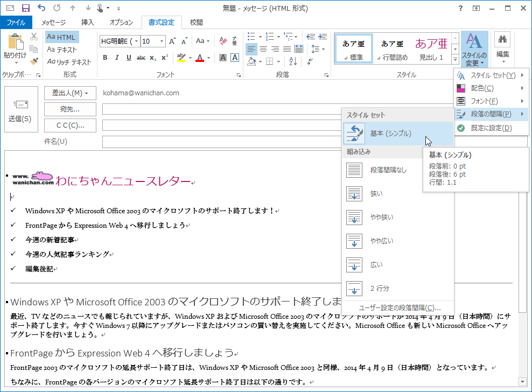Select 狭い paragraph spacing option

tap(398, 193)
